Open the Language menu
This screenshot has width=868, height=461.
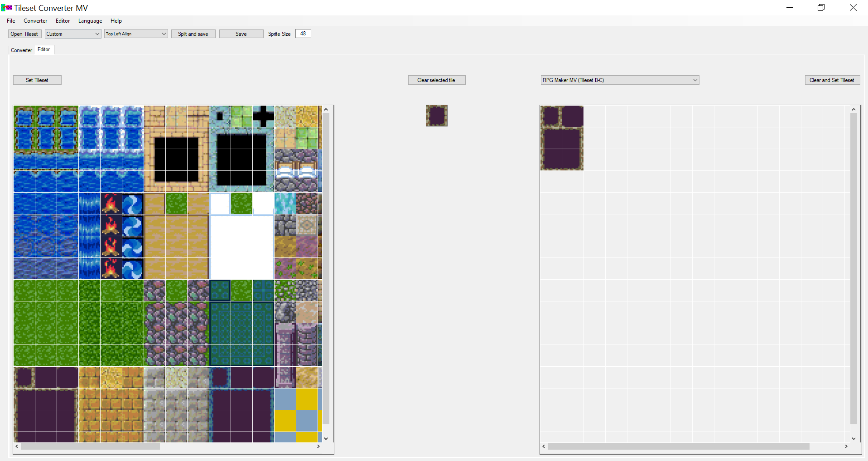tap(90, 20)
